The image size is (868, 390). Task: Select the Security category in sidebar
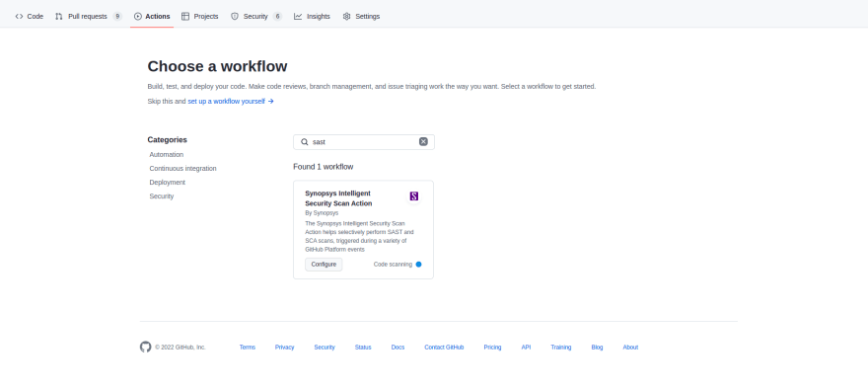tap(161, 196)
